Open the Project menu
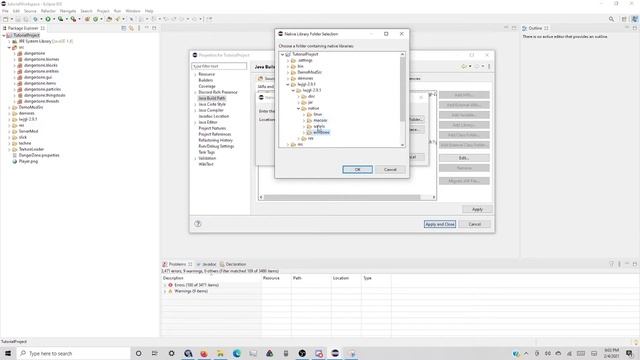This screenshot has height=360, width=640. pyautogui.click(x=103, y=11)
